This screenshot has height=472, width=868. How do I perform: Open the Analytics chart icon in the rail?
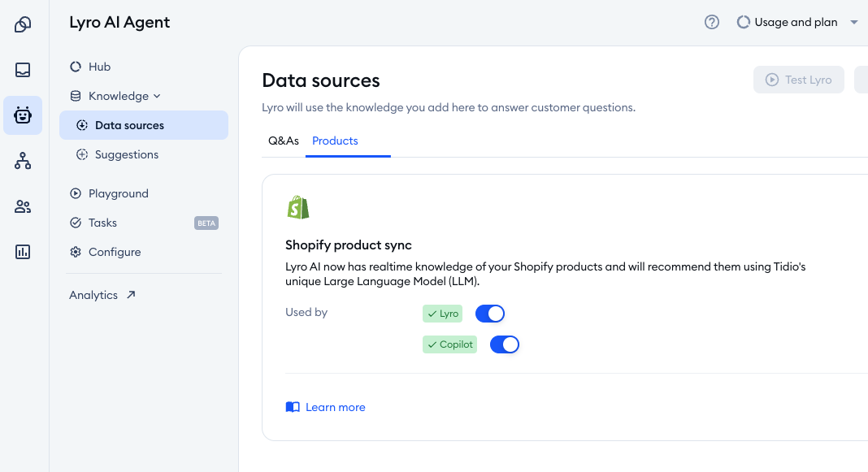[23, 252]
